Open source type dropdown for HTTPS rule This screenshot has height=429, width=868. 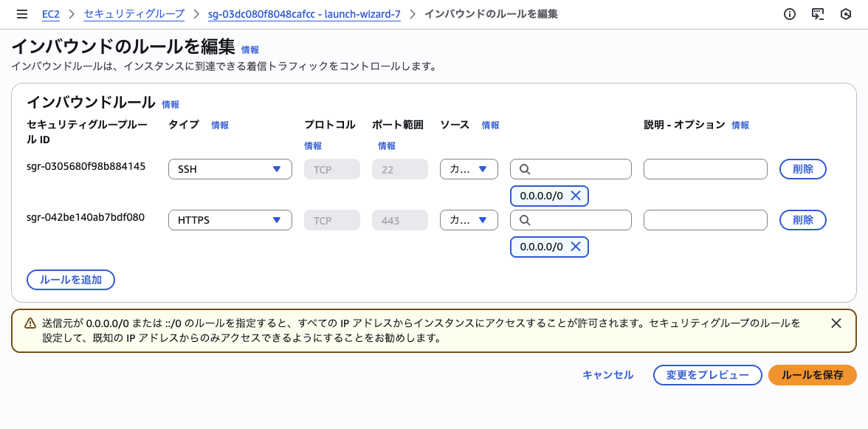469,220
